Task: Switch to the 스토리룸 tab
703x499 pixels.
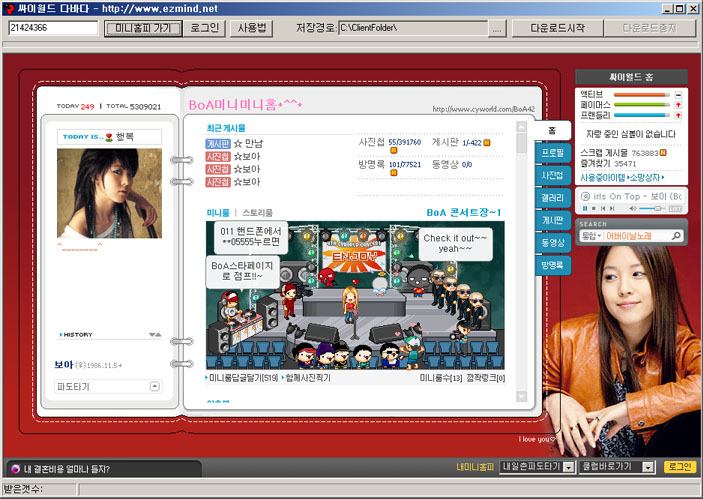Action: coord(257,213)
